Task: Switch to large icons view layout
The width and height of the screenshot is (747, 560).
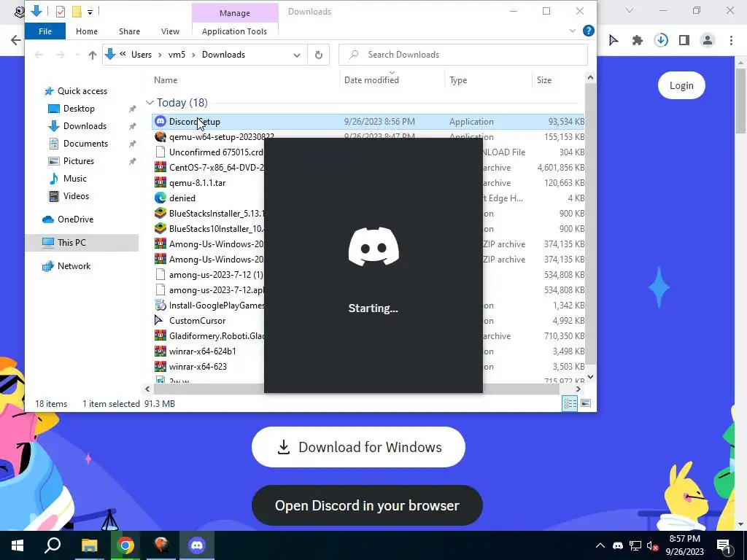Action: (586, 403)
